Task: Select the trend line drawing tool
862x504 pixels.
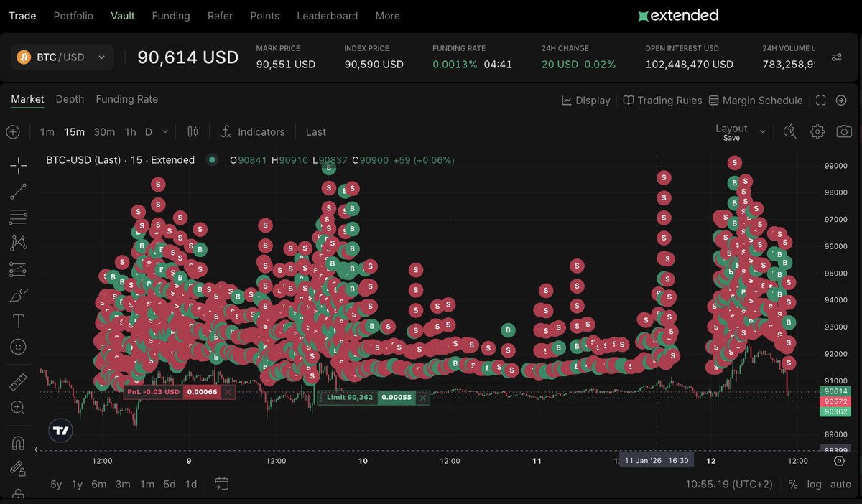Action: click(x=19, y=191)
